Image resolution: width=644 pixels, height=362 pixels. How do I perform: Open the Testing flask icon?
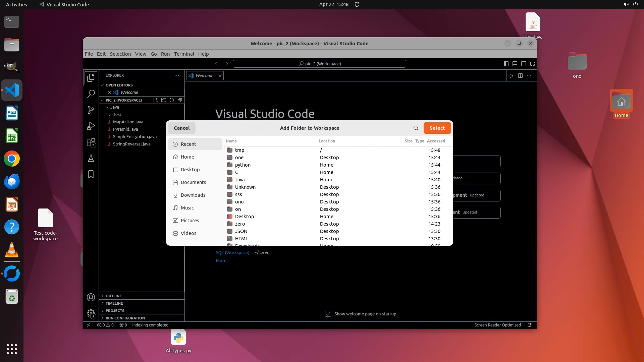coord(91,158)
